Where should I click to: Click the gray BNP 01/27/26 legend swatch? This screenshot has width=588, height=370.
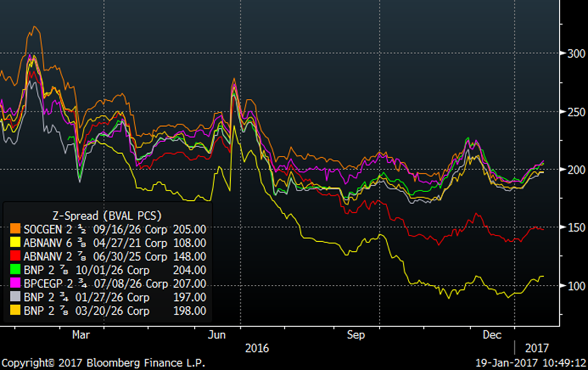click(15, 297)
